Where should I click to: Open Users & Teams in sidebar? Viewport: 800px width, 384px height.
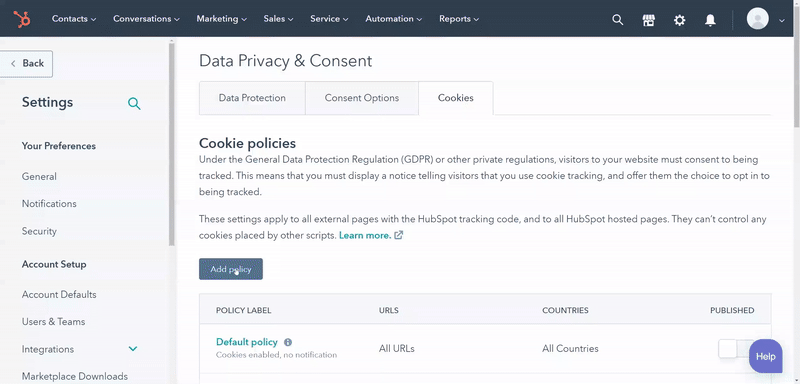[54, 322]
